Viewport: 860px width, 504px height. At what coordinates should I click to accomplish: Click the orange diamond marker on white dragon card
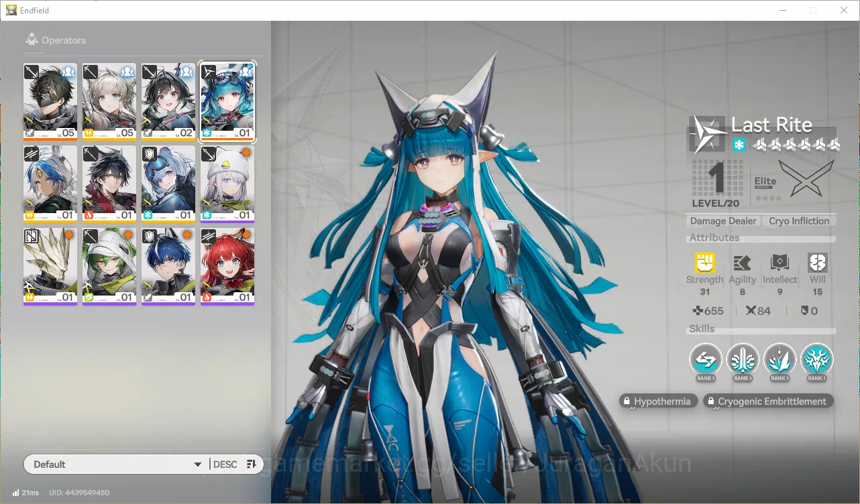[x=69, y=235]
